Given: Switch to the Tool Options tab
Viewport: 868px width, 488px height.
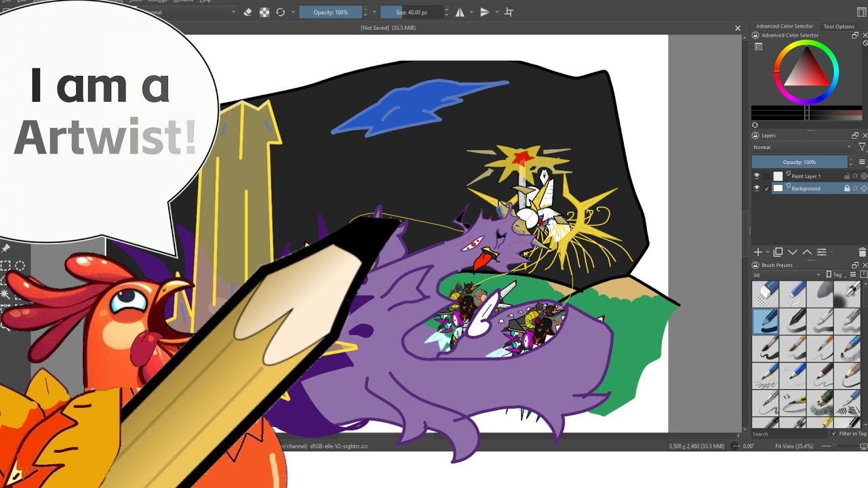Looking at the screenshot, I should pyautogui.click(x=839, y=26).
